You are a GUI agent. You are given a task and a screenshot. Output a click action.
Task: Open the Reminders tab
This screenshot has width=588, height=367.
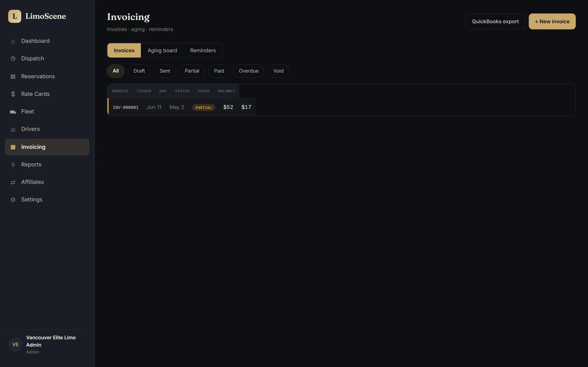[203, 51]
